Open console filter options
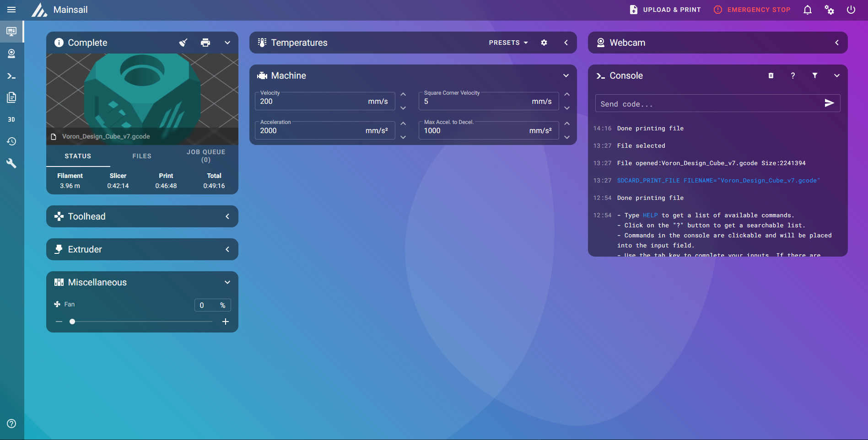 point(815,75)
